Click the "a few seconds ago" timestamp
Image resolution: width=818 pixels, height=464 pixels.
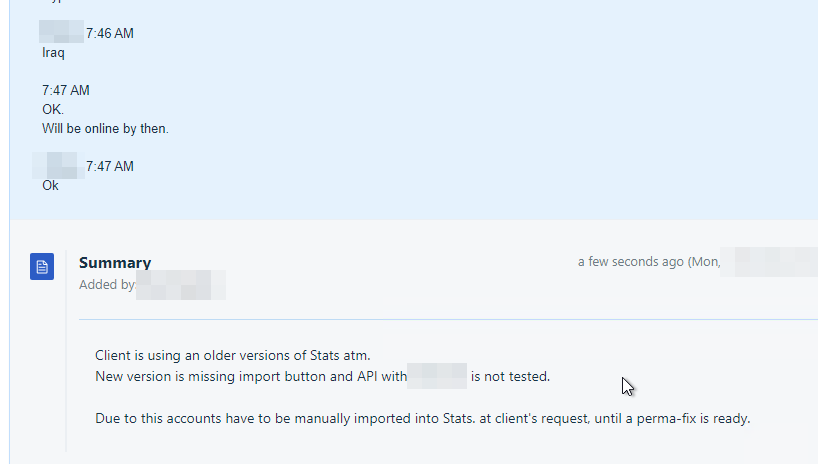pyautogui.click(x=631, y=261)
